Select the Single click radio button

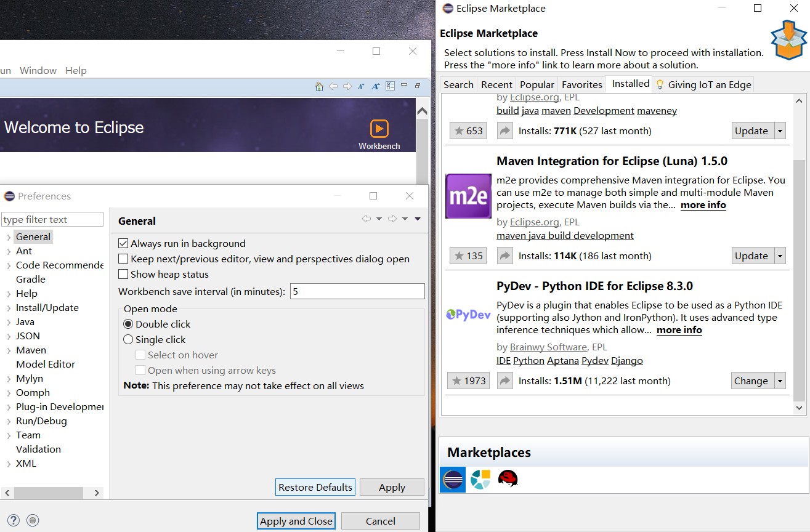point(128,339)
